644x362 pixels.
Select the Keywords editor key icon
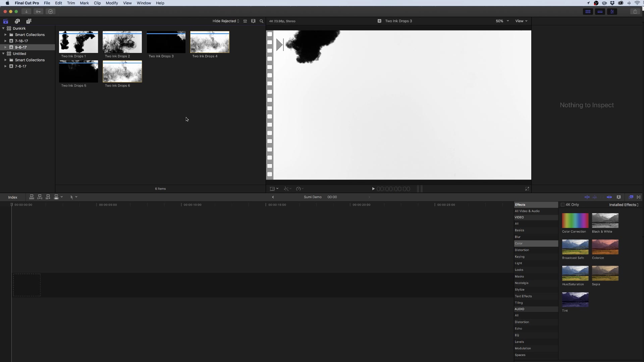(x=38, y=11)
